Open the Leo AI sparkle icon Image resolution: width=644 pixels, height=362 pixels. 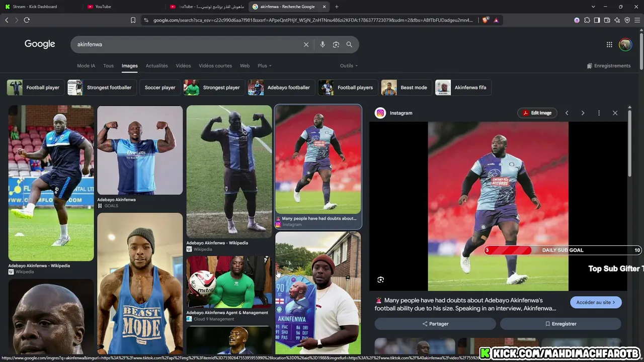[x=617, y=20]
